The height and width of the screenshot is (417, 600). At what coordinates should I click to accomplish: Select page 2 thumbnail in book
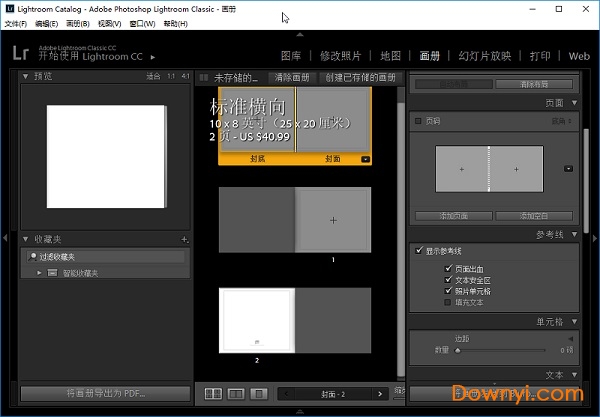click(257, 319)
